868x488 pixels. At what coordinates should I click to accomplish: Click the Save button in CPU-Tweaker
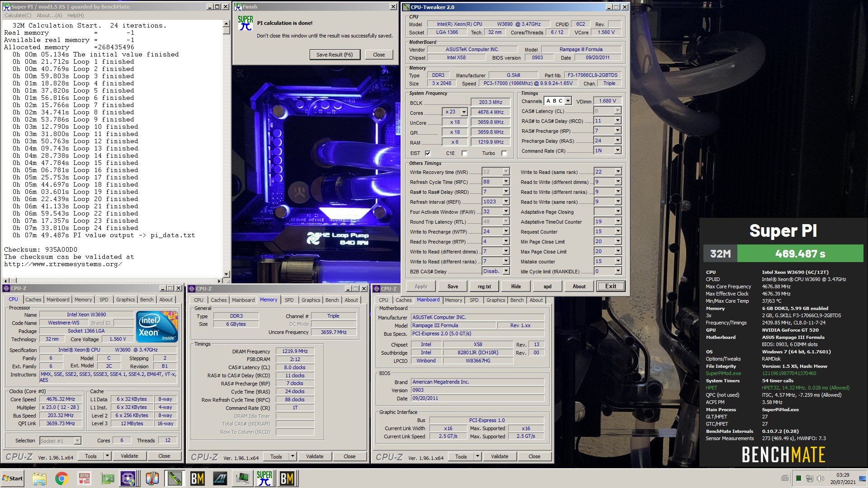(453, 286)
